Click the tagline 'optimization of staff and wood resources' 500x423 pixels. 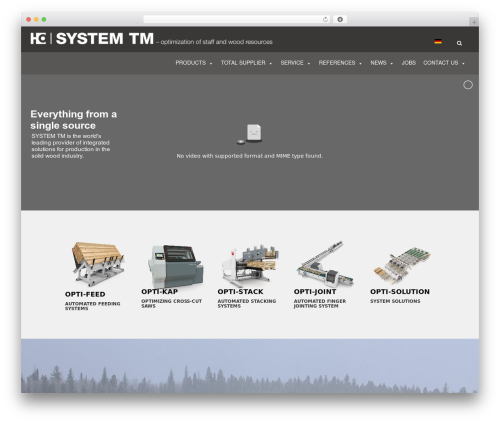pyautogui.click(x=216, y=42)
